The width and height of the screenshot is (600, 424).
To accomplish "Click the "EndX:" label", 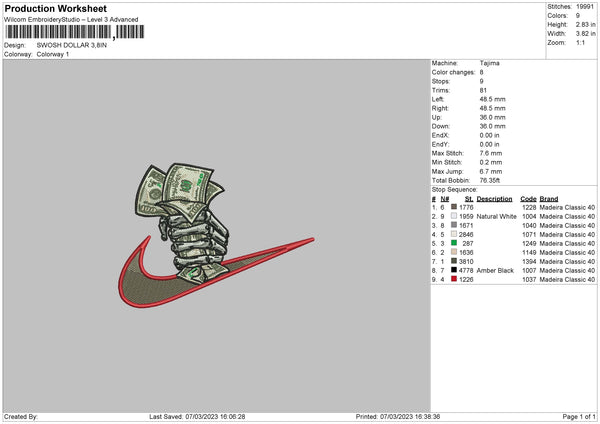I will click(440, 135).
